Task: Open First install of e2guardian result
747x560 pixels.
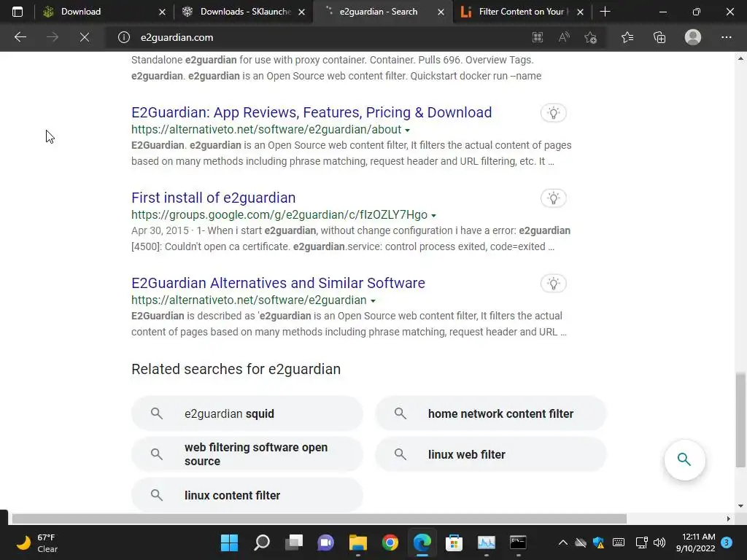Action: [x=214, y=198]
